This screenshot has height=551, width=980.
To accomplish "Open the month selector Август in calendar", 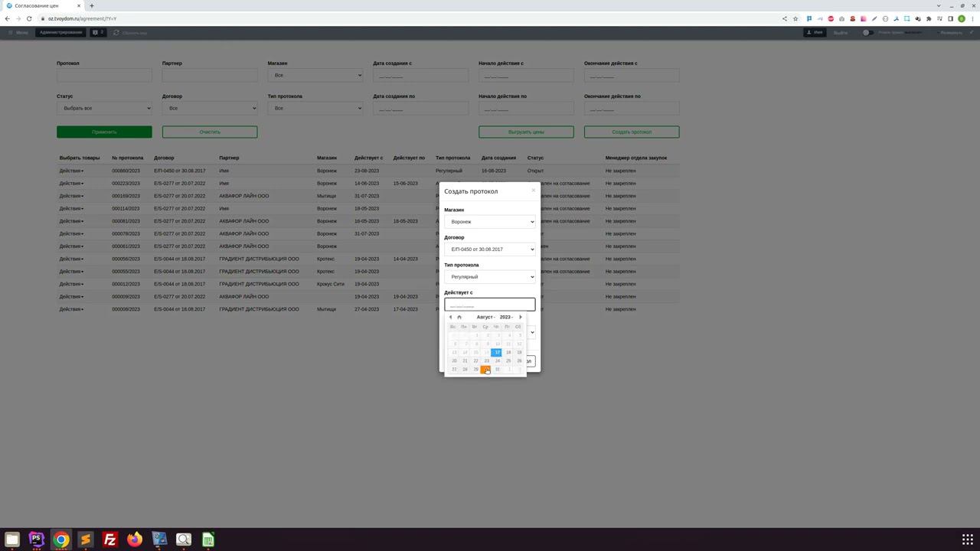I will (x=485, y=317).
